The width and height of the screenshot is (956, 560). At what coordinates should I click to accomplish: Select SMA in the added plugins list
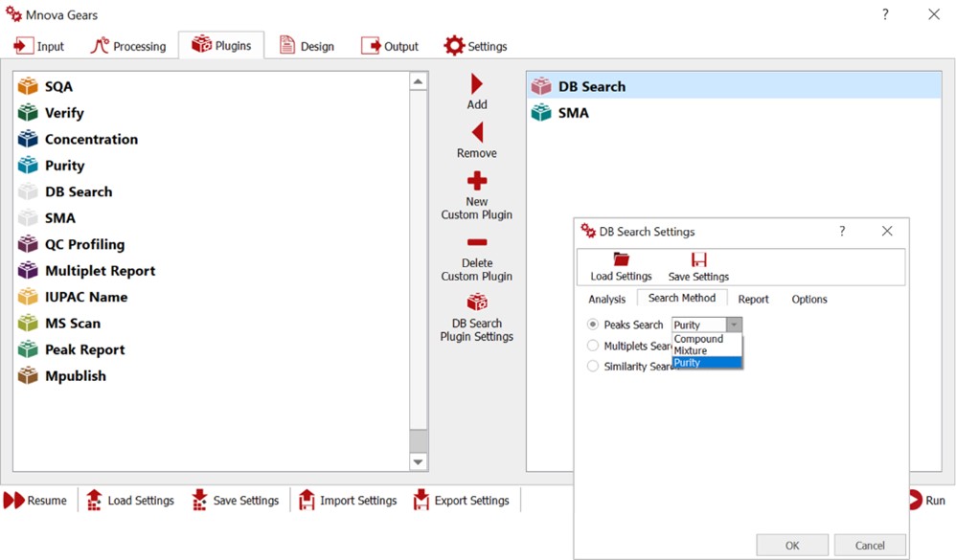[x=573, y=113]
